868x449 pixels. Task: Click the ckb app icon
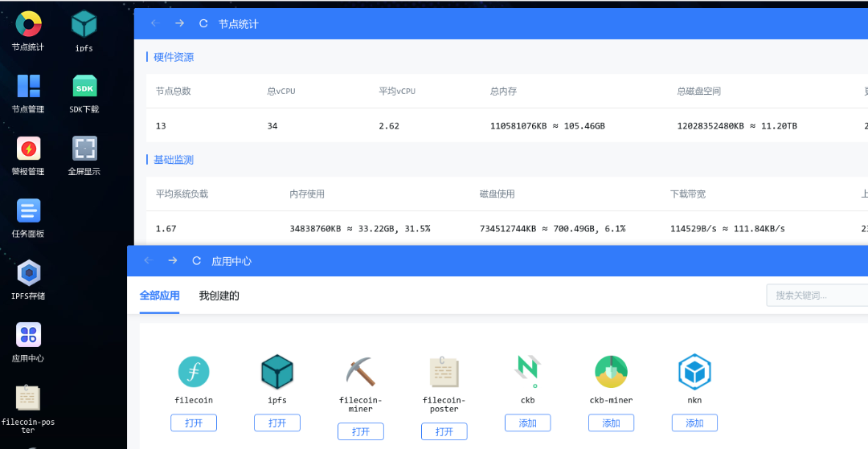[x=527, y=372]
